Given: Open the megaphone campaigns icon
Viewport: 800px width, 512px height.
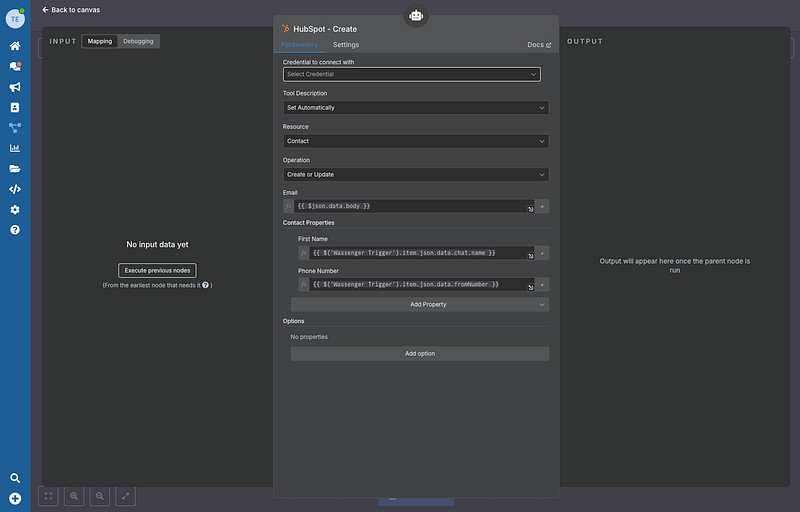Looking at the screenshot, I should [x=15, y=87].
